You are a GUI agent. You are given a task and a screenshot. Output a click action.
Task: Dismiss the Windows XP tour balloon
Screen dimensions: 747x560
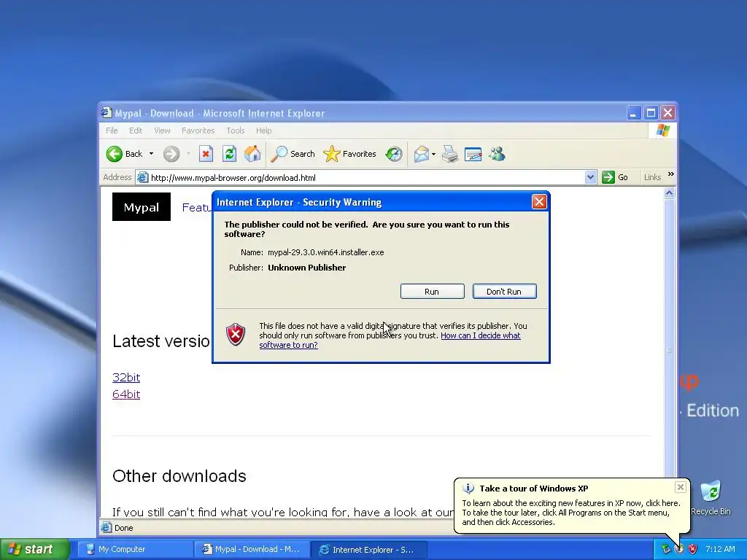click(x=681, y=486)
